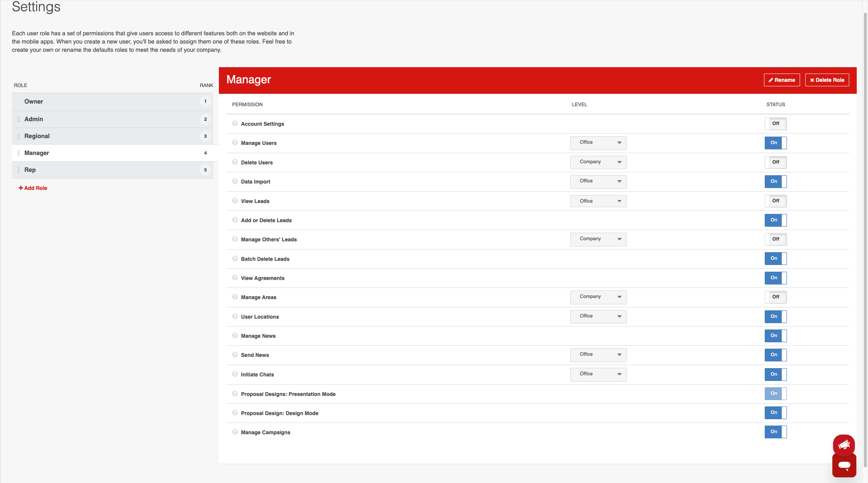Click the Delete Role button
Screen dimensions: 868x483
tap(827, 80)
